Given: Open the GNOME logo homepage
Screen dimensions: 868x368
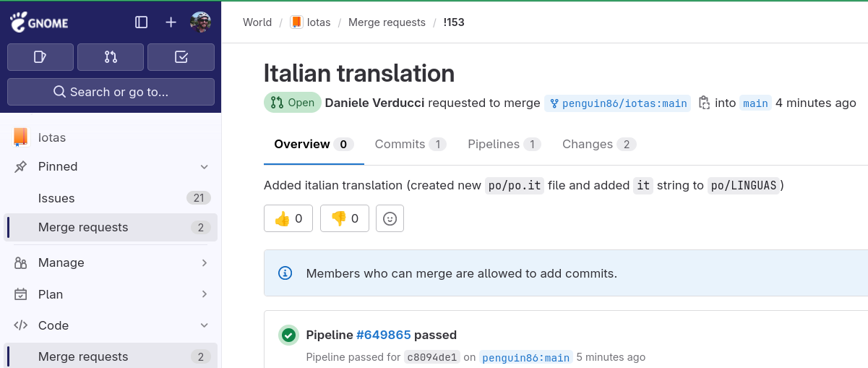Looking at the screenshot, I should [x=39, y=22].
